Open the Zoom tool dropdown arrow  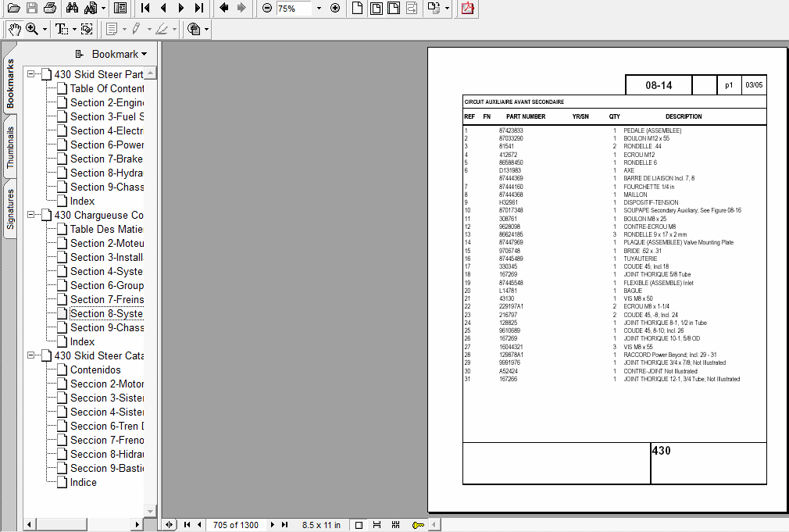pos(45,29)
